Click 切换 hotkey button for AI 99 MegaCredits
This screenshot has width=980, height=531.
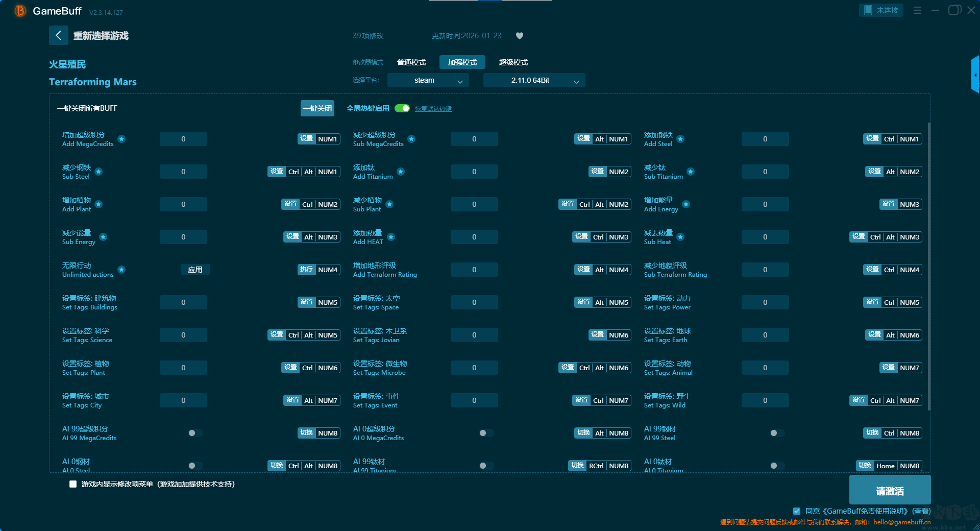(x=306, y=433)
